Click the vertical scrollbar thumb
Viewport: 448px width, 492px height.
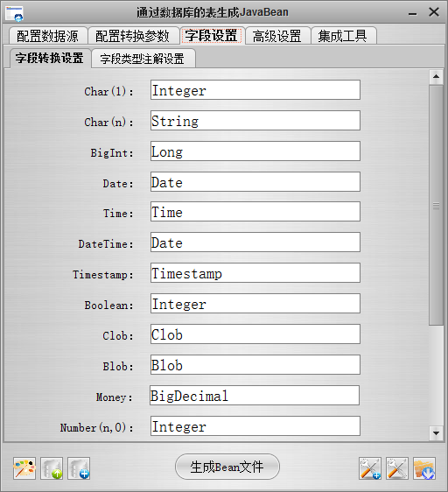(436, 206)
